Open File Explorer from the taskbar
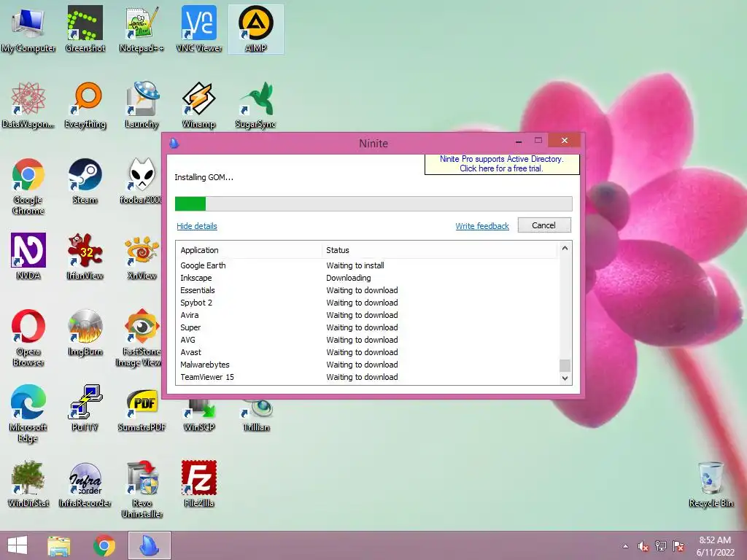The height and width of the screenshot is (560, 747). pyautogui.click(x=59, y=545)
